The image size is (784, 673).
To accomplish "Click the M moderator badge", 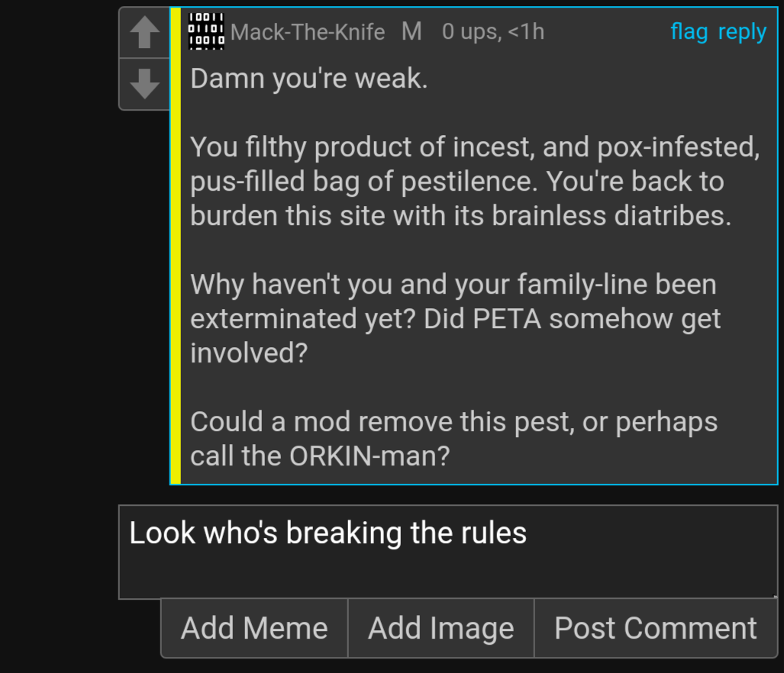I will point(411,31).
